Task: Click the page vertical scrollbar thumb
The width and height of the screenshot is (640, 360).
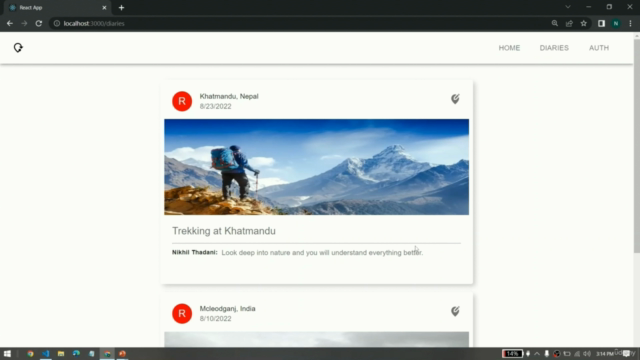Action: click(x=637, y=147)
